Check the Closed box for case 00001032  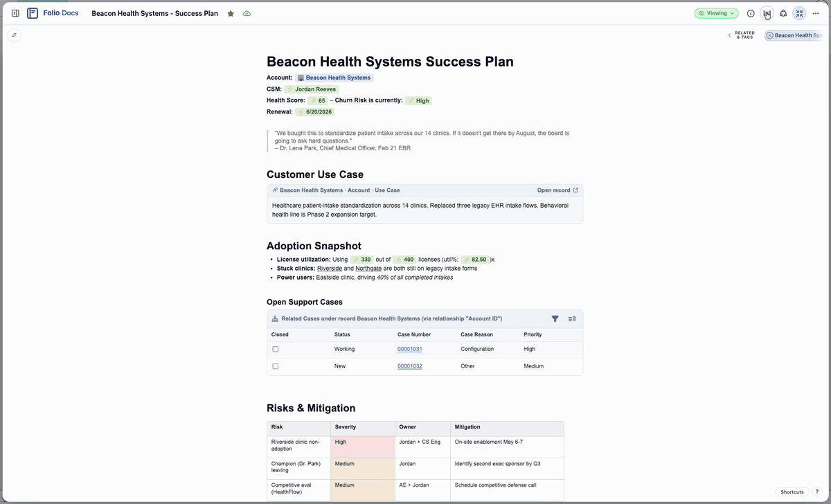click(x=275, y=366)
